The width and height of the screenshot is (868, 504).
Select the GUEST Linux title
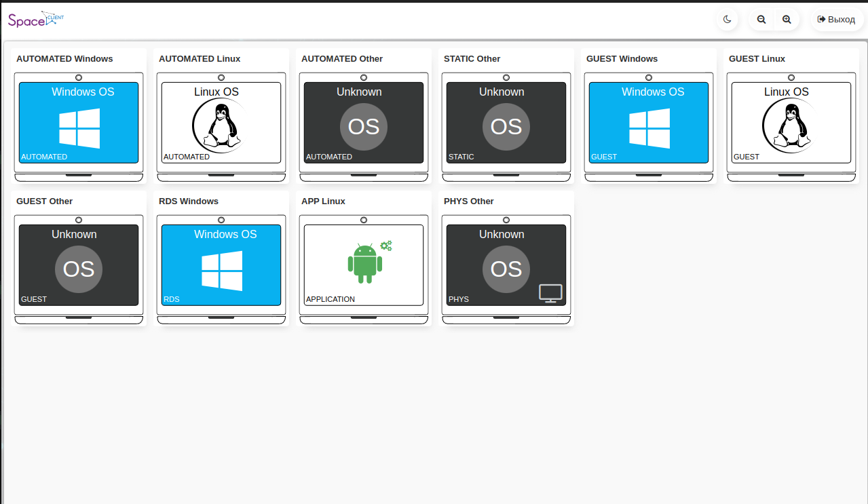pos(757,59)
